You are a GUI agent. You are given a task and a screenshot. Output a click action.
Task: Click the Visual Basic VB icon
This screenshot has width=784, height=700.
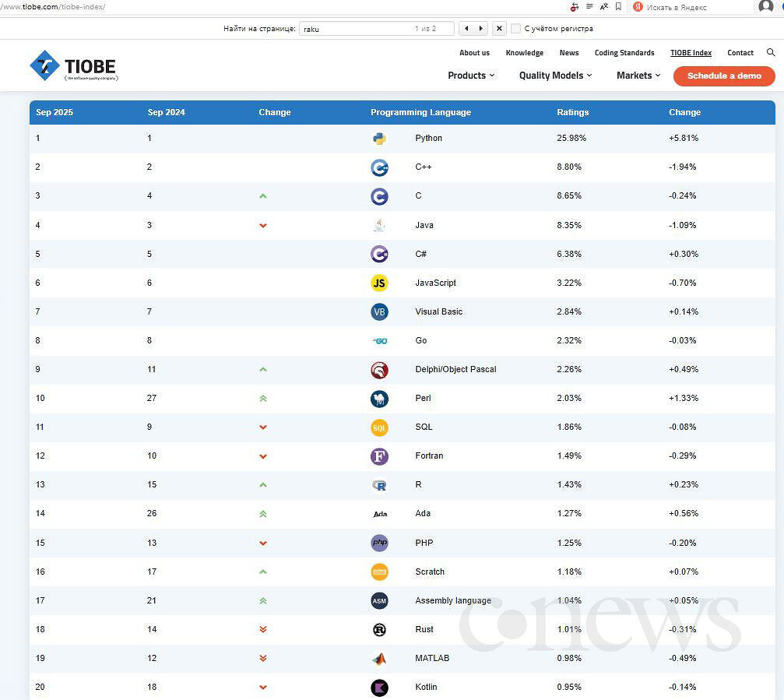379,312
